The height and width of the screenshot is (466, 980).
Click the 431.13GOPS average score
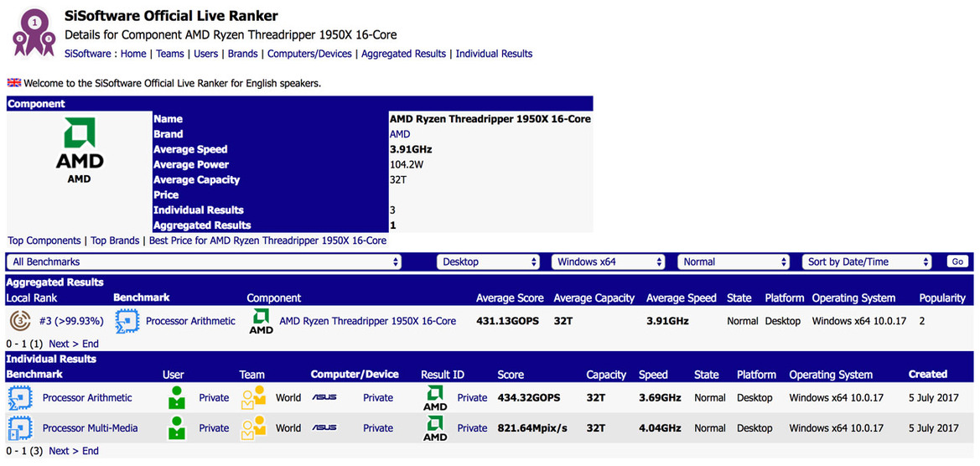pos(507,321)
